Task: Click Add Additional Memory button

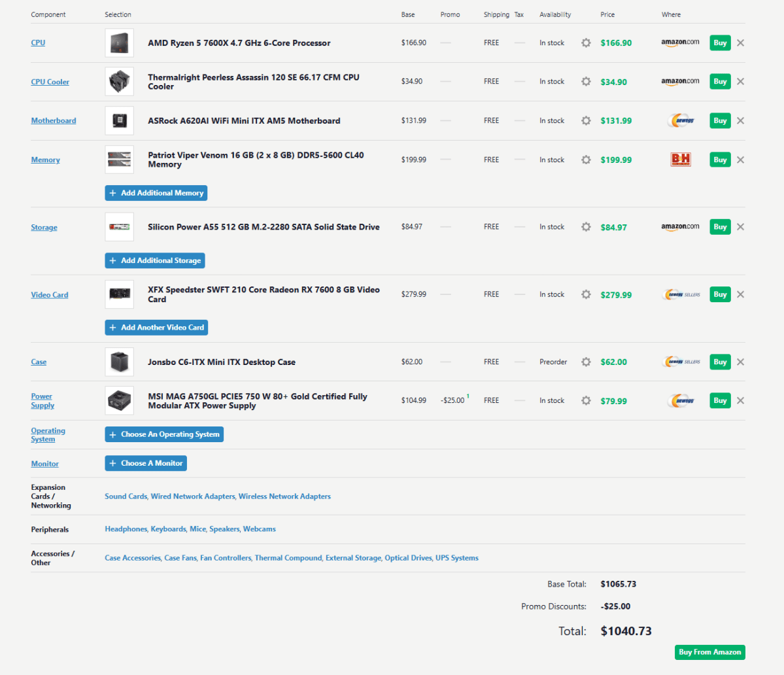Action: tap(156, 193)
